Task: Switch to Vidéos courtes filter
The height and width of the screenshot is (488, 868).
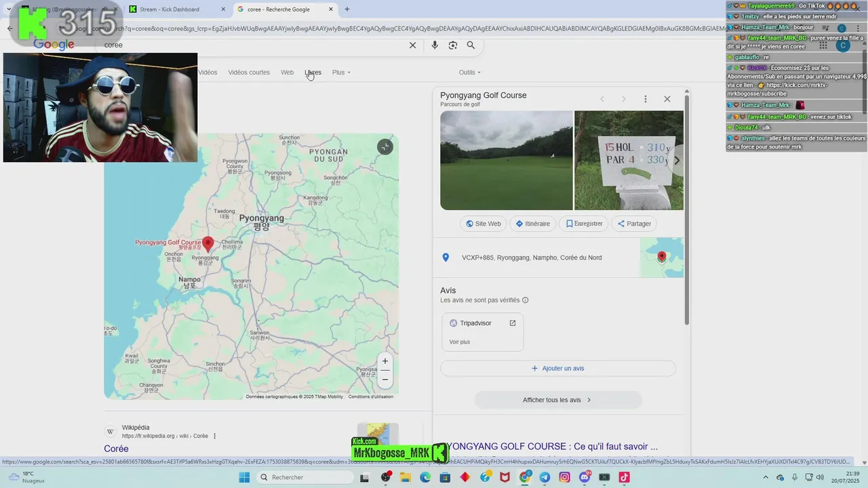Action: 249,73
